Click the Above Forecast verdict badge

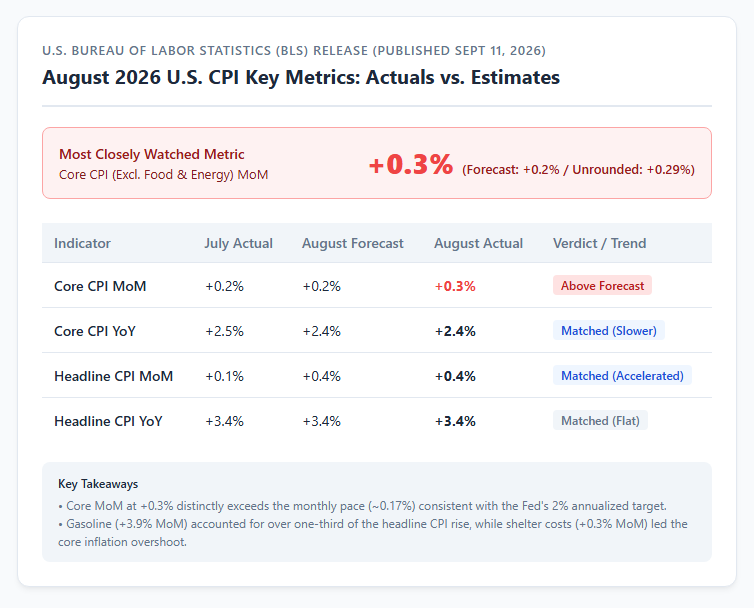[x=602, y=285]
